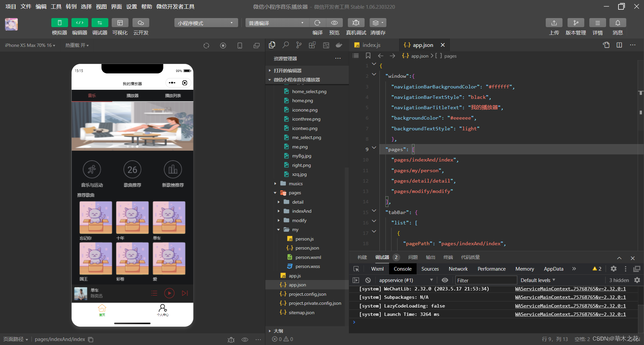Toggle the Editor panel button

[x=79, y=23]
